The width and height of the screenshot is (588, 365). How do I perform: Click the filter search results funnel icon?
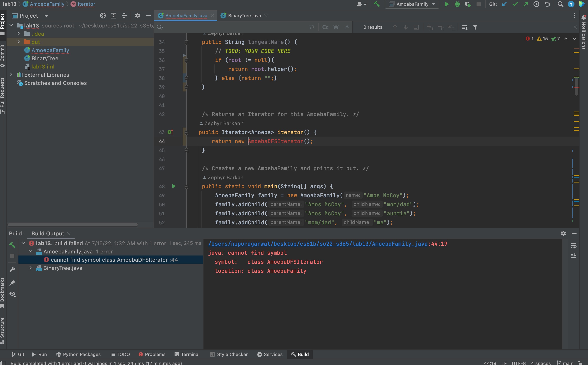[x=475, y=27]
